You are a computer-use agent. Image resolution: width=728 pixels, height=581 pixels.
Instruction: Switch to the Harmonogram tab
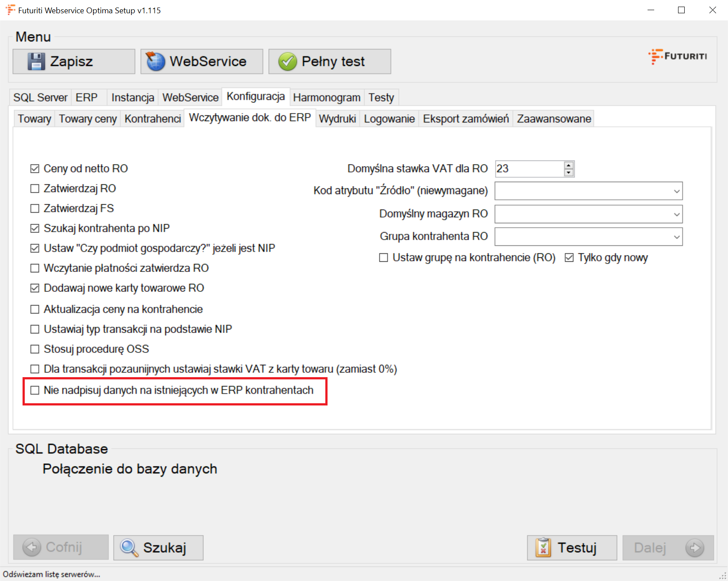[326, 98]
